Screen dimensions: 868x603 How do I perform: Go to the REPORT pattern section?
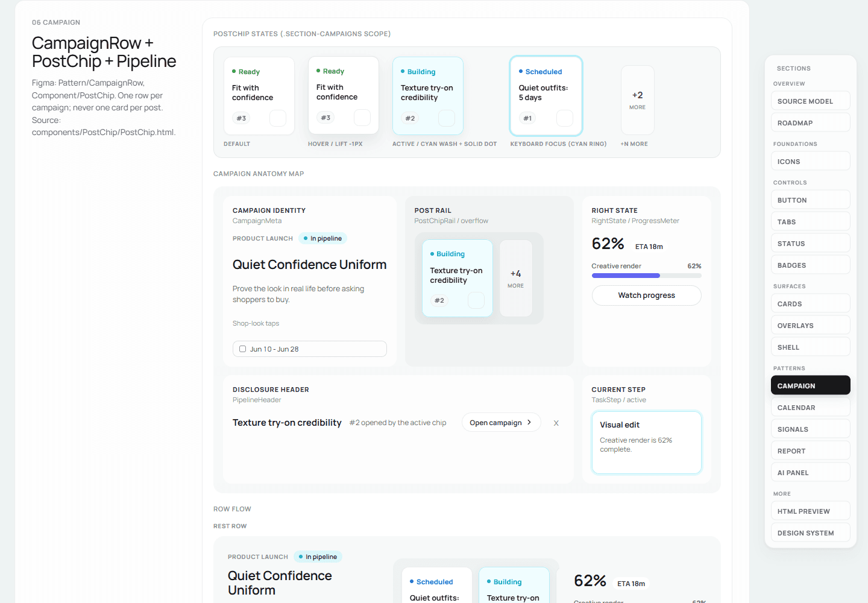point(810,451)
